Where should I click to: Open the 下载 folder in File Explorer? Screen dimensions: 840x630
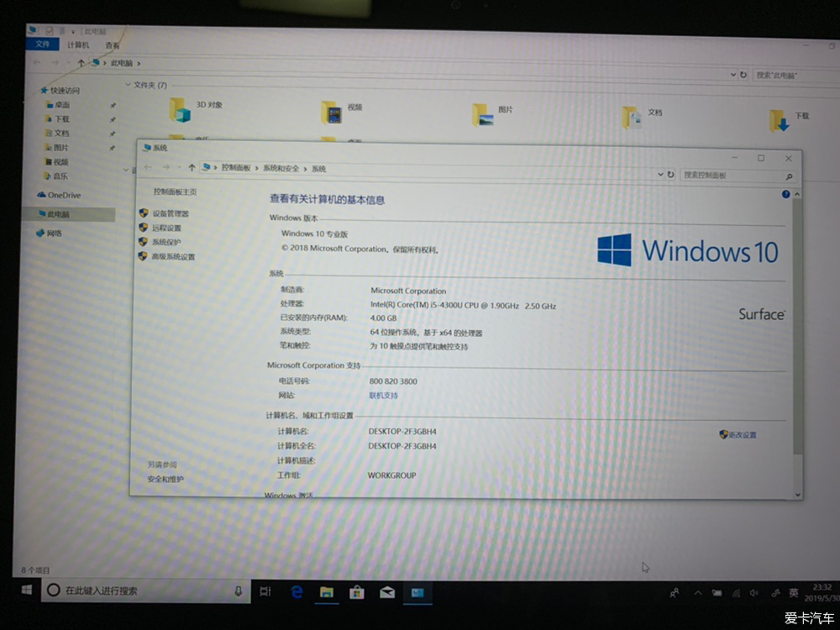(789, 120)
